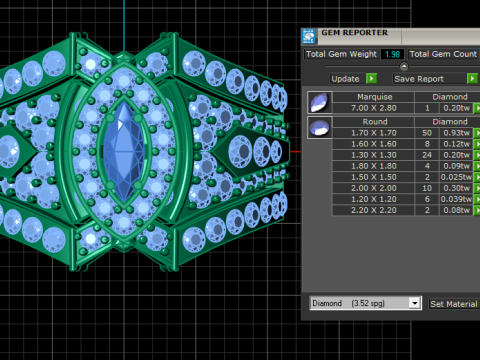Viewport: 480px width, 360px height.
Task: Click the 0.30tw weight cell
Action: click(x=456, y=188)
